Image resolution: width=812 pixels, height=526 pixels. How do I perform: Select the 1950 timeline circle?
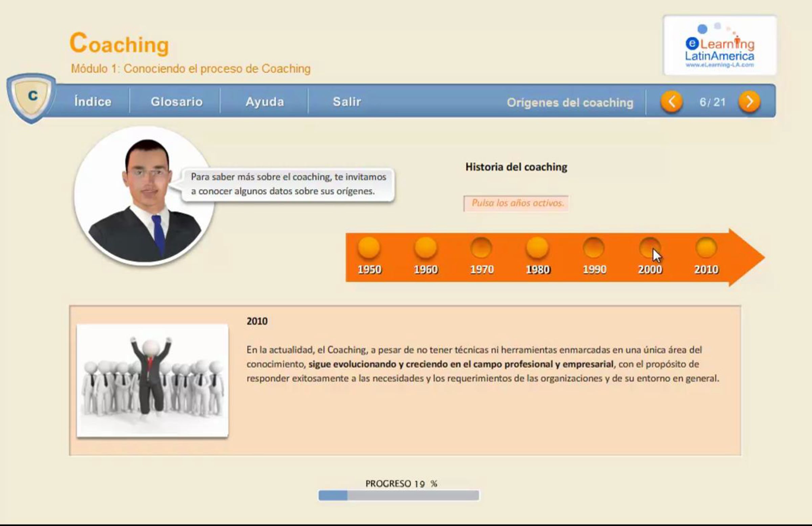click(368, 247)
